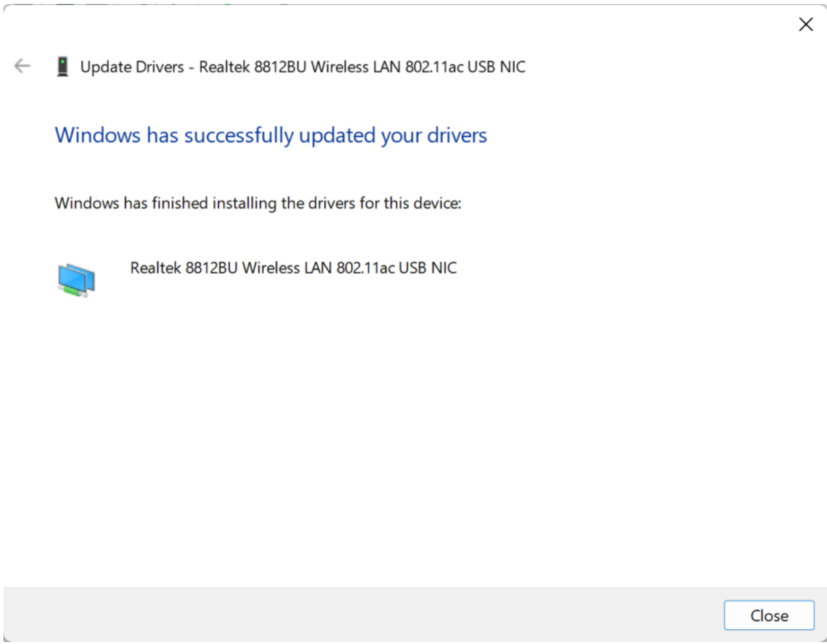The image size is (827, 644).
Task: Click the word "updated" in the blue heading
Action: point(338,136)
